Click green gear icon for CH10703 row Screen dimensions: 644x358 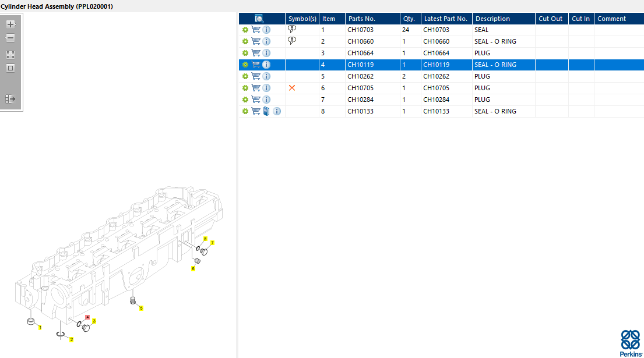click(x=245, y=30)
